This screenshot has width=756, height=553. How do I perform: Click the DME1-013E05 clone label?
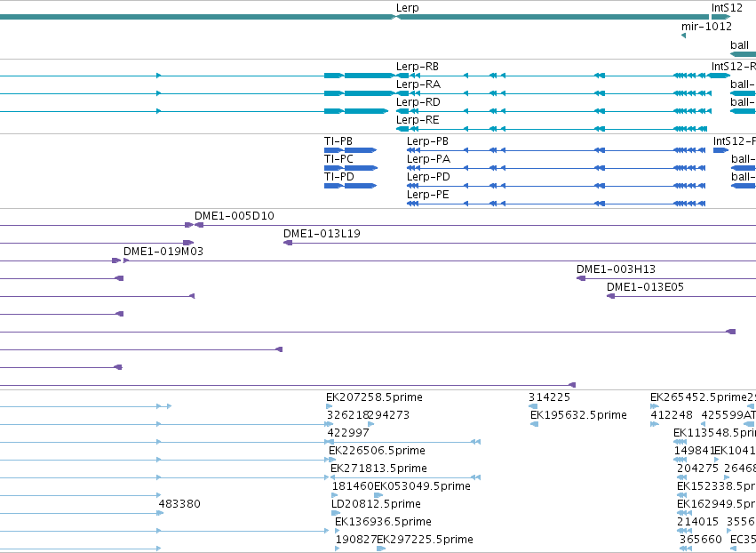click(x=645, y=287)
